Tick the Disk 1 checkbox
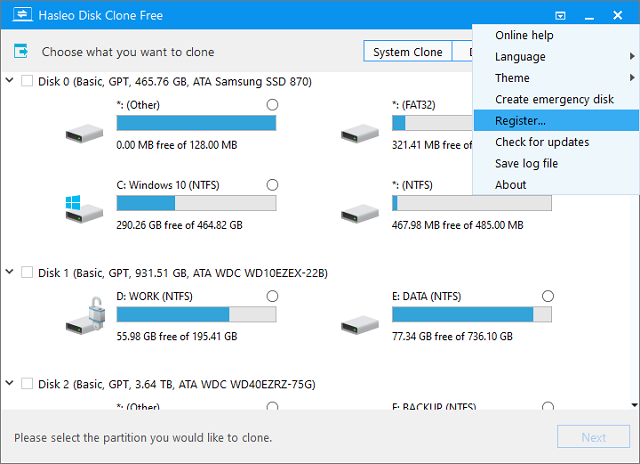Viewport: 640px width, 464px height. click(27, 272)
